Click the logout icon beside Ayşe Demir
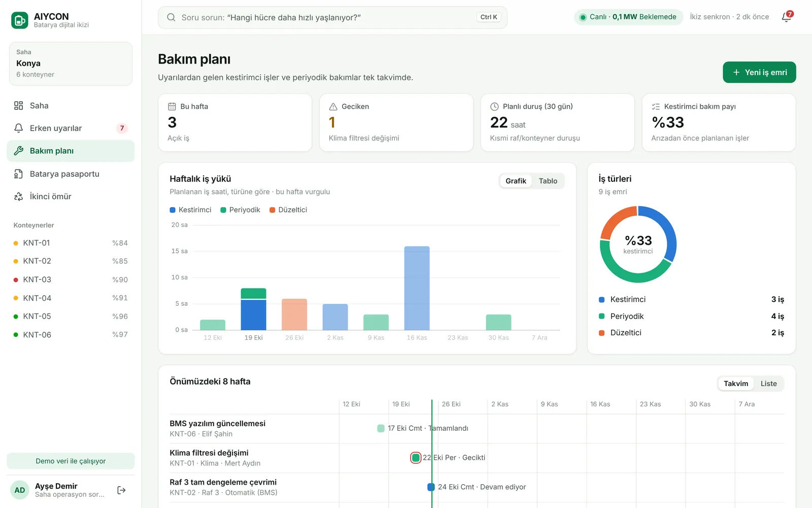Image resolution: width=812 pixels, height=508 pixels. [x=121, y=490]
